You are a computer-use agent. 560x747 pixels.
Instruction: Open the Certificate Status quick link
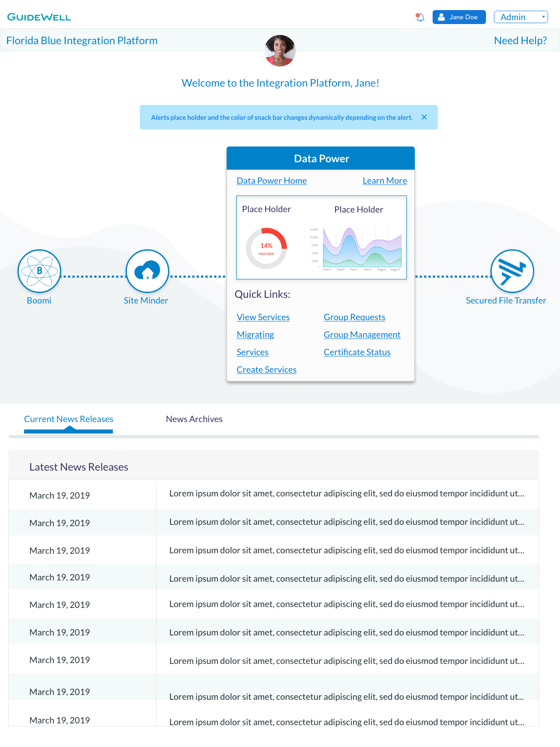coord(357,352)
